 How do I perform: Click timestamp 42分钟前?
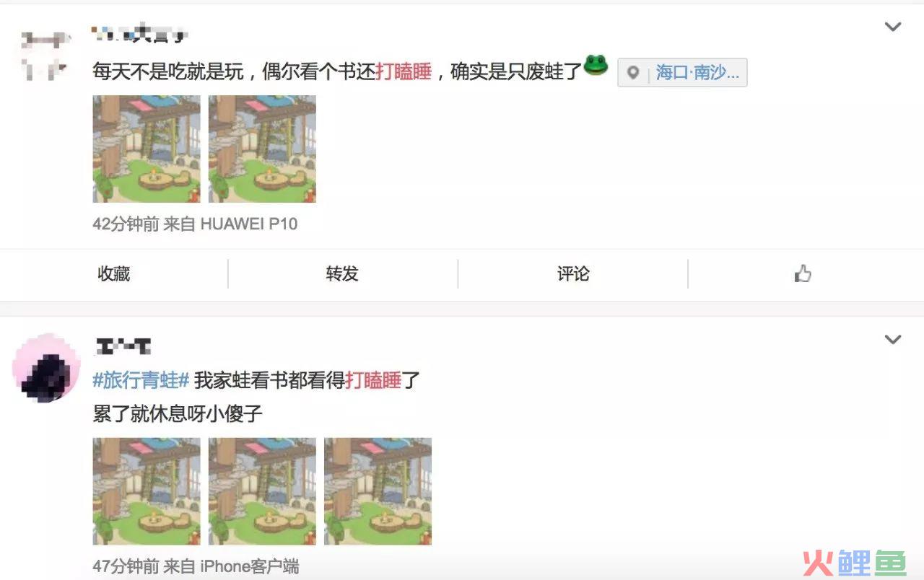coord(126,224)
